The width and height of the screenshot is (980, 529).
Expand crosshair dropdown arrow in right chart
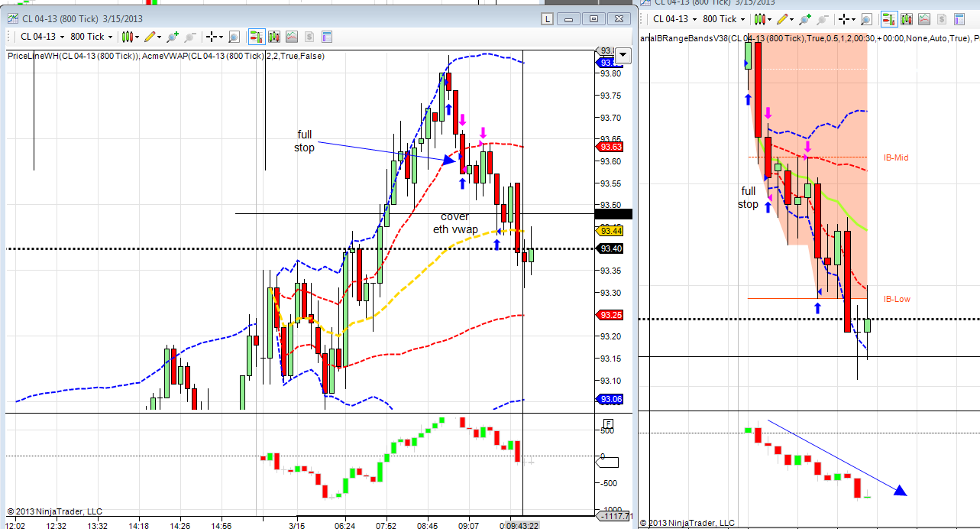coord(853,19)
